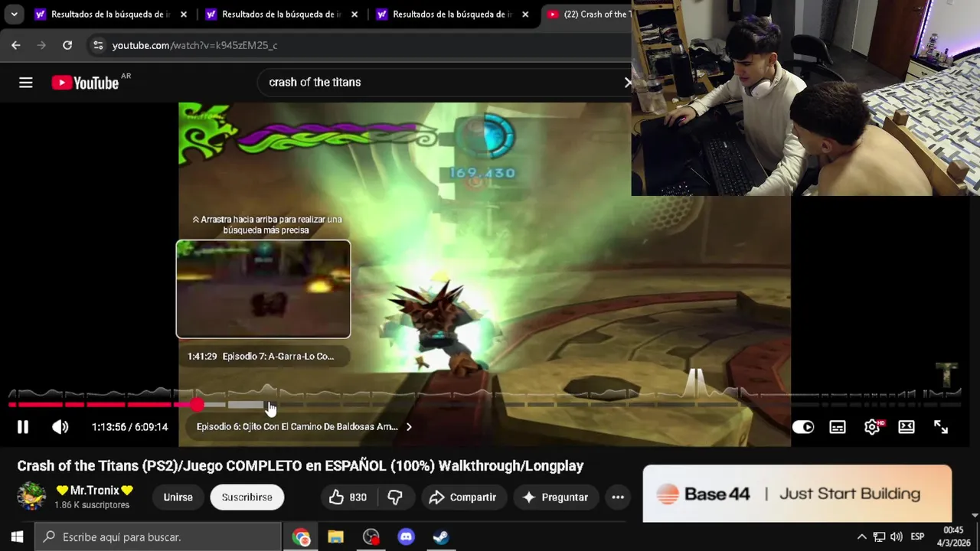Click the 1.86 K suscriptores text
980x551 pixels.
[92, 505]
